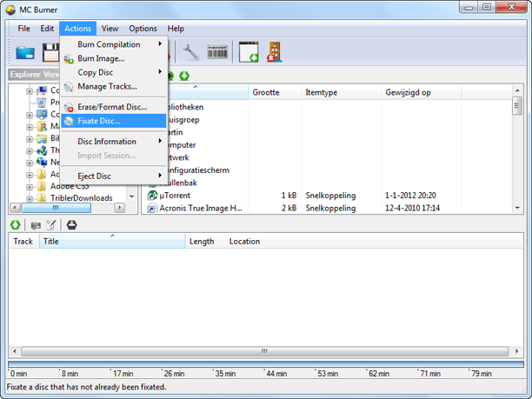This screenshot has width=532, height=399.
Task: Open settings via the wrench icon
Action: [x=191, y=52]
